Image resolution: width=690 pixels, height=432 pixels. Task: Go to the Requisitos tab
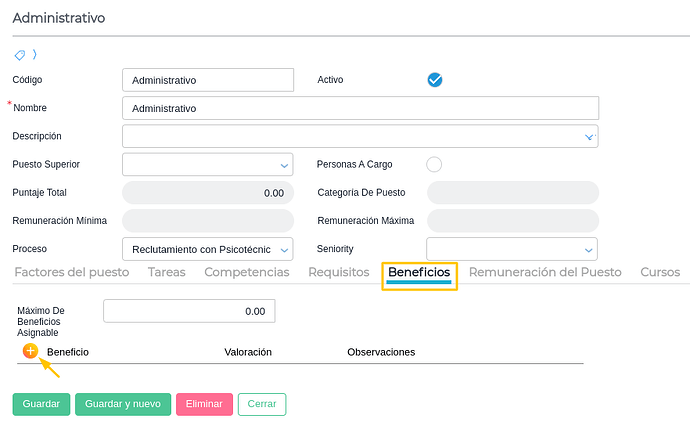click(x=338, y=272)
